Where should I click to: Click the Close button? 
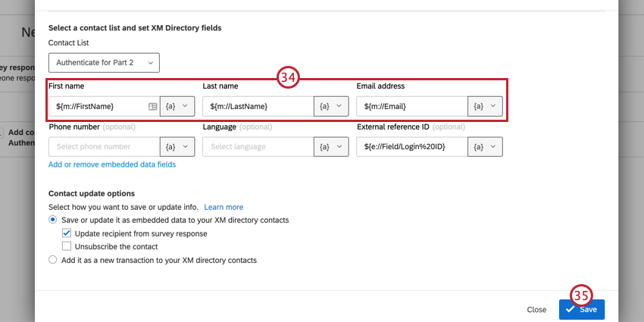pyautogui.click(x=536, y=309)
